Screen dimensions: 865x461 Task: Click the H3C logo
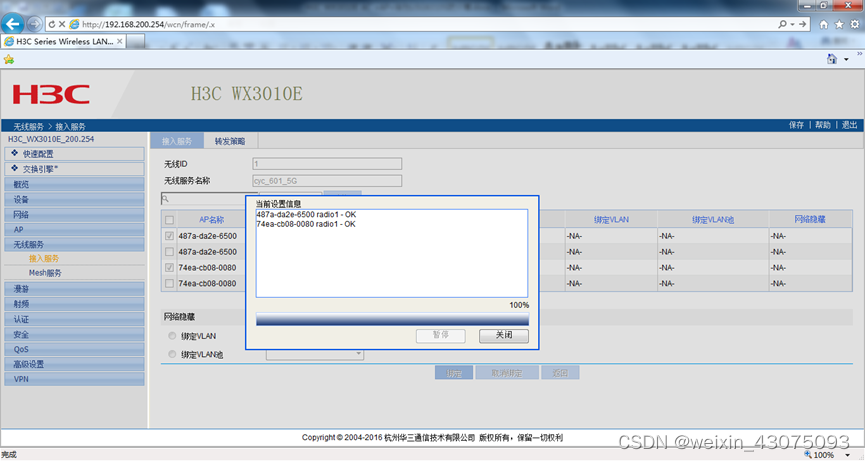51,94
